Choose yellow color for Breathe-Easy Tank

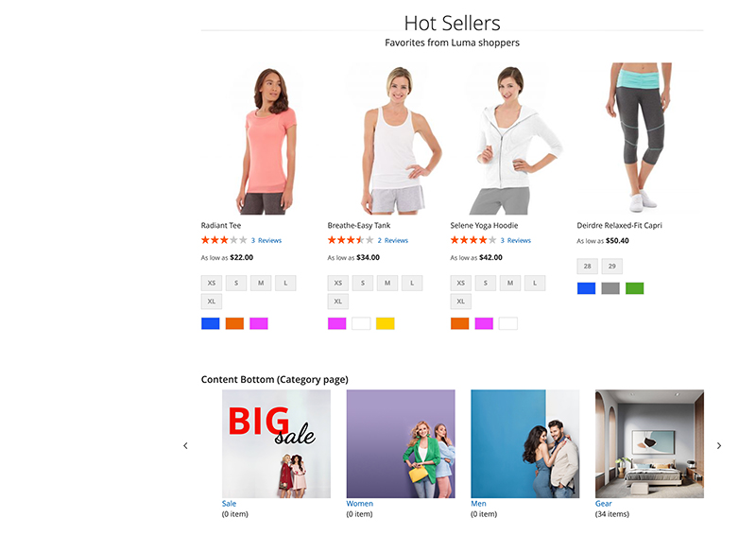pos(386,323)
